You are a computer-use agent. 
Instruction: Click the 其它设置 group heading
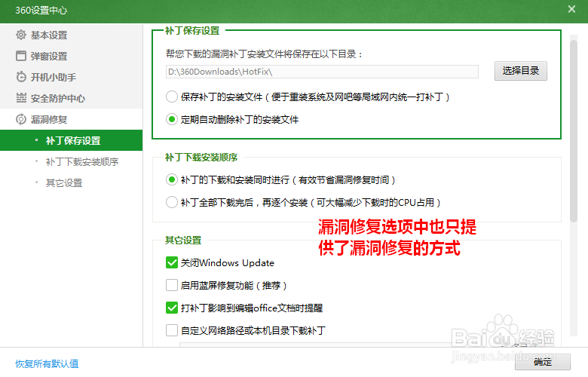point(183,240)
